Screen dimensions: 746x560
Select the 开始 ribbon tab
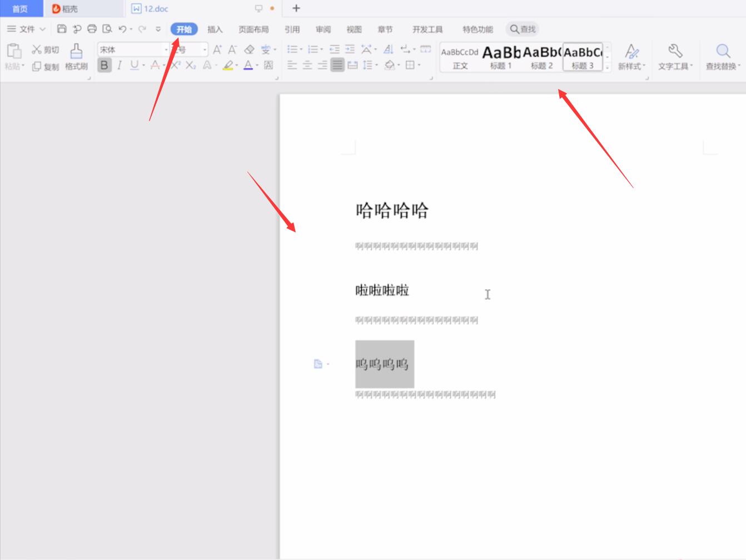click(184, 29)
